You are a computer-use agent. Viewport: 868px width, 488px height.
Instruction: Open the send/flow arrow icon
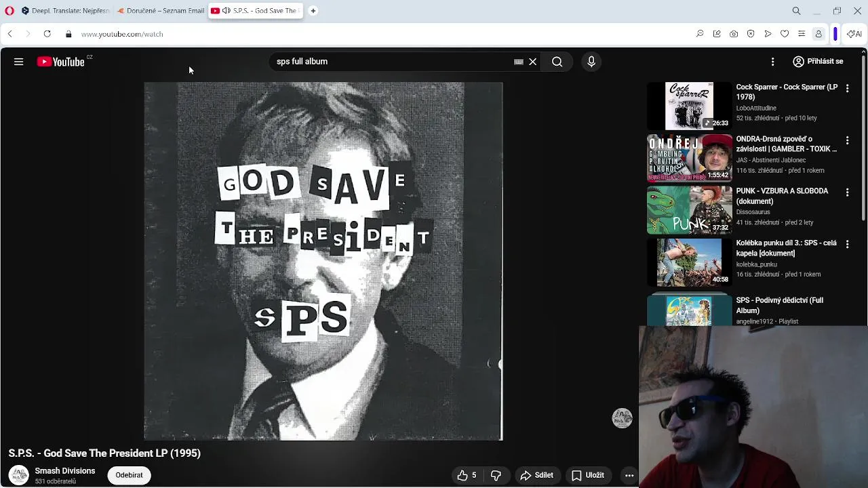click(x=768, y=34)
